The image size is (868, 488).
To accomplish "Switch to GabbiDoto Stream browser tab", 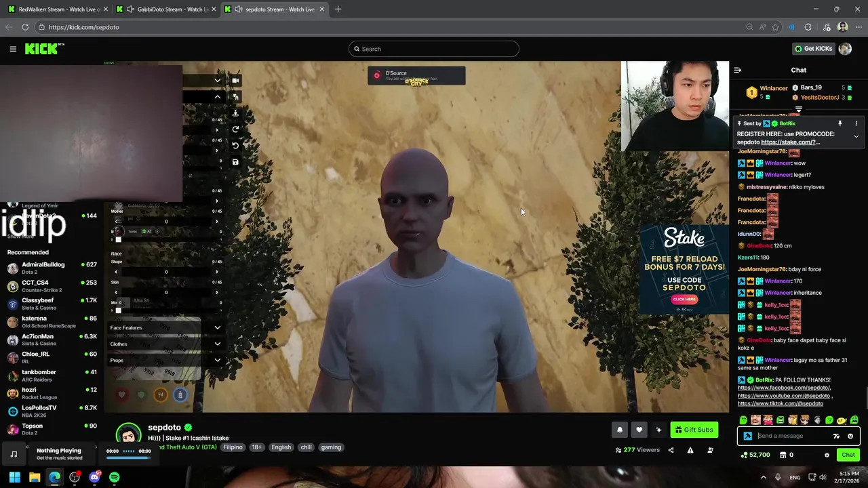I will tap(167, 9).
